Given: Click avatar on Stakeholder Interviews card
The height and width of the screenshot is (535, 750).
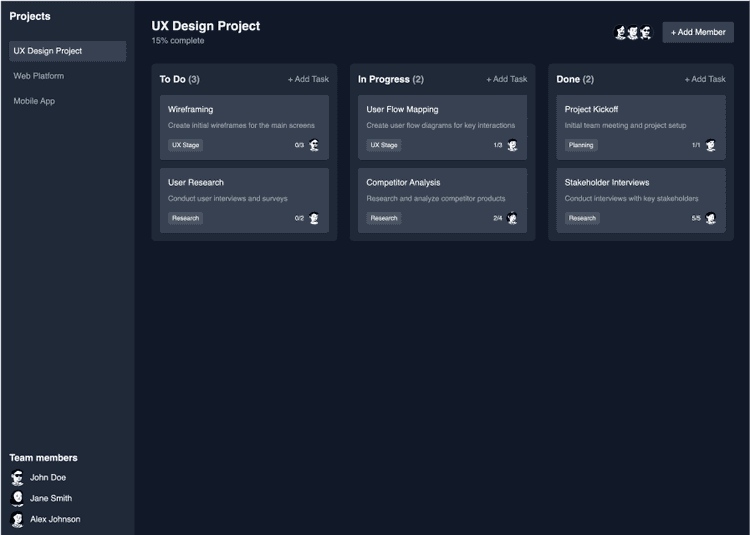Looking at the screenshot, I should pyautogui.click(x=710, y=218).
